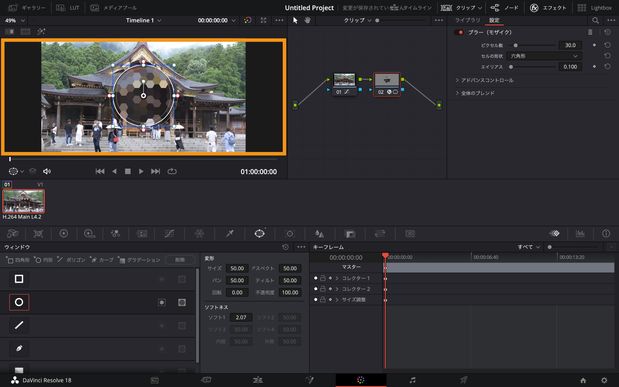Switch to the 設定 tab
619x387 pixels.
tap(494, 20)
